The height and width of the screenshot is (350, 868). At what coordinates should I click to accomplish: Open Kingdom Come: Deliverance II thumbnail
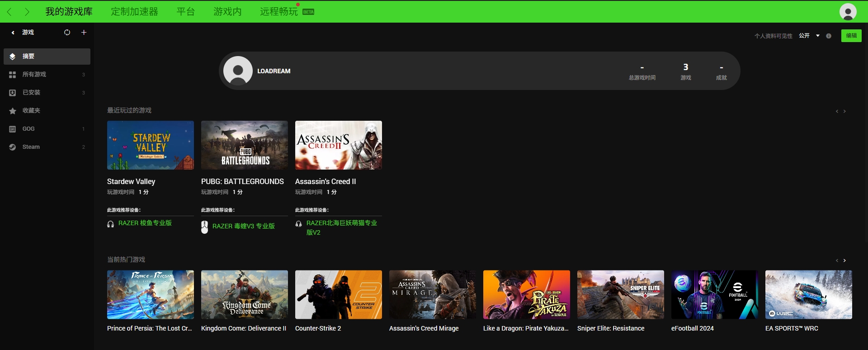245,295
